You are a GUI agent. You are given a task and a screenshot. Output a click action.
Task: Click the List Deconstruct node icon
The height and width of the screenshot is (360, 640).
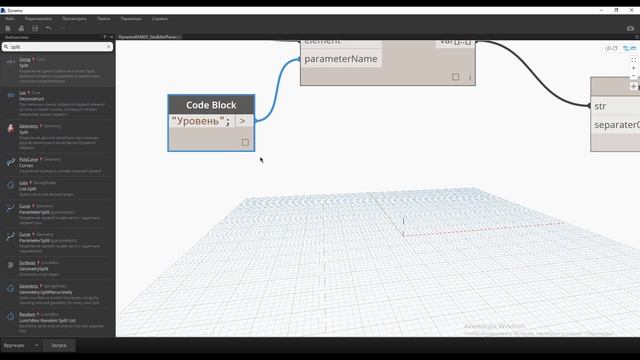(x=11, y=96)
